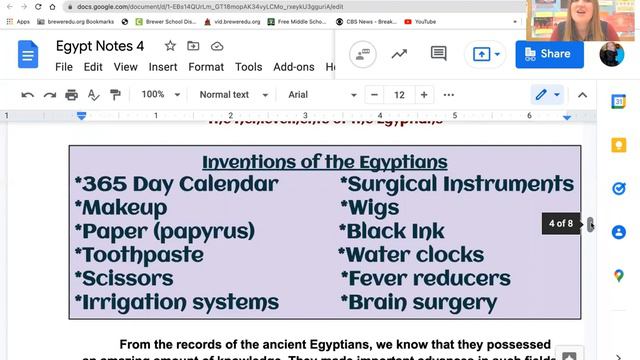Open the Arial font dropdown

coord(322,95)
